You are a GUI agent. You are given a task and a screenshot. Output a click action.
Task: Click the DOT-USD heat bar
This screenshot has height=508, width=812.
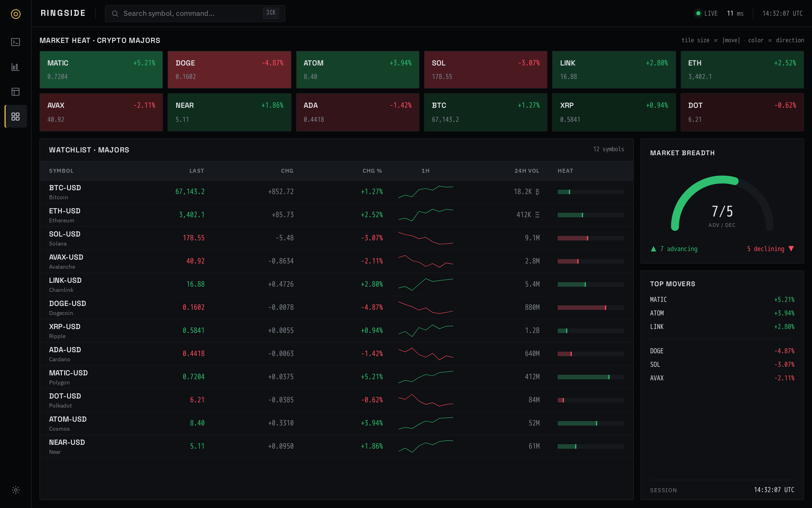pyautogui.click(x=591, y=400)
